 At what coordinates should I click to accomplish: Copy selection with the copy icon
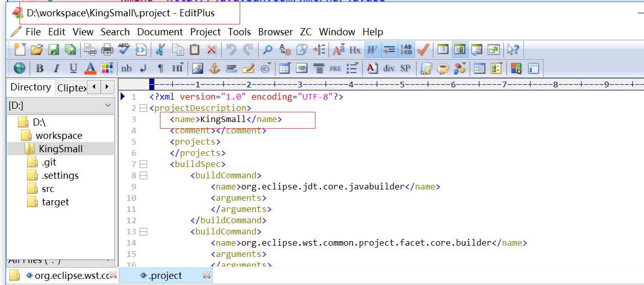[178, 50]
